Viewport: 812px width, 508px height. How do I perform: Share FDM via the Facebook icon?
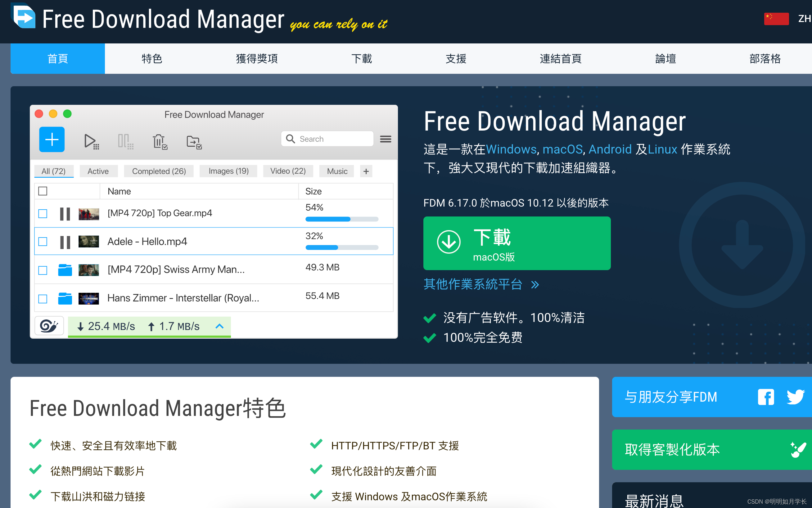point(766,397)
